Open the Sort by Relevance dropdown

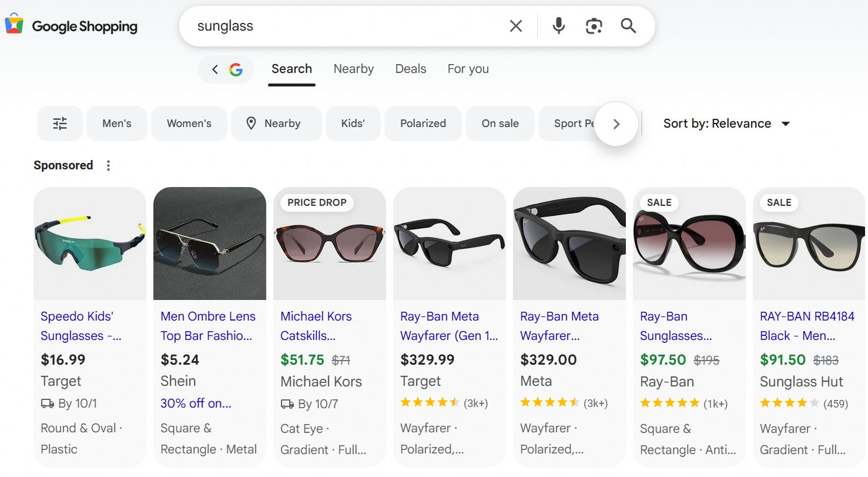(x=726, y=124)
